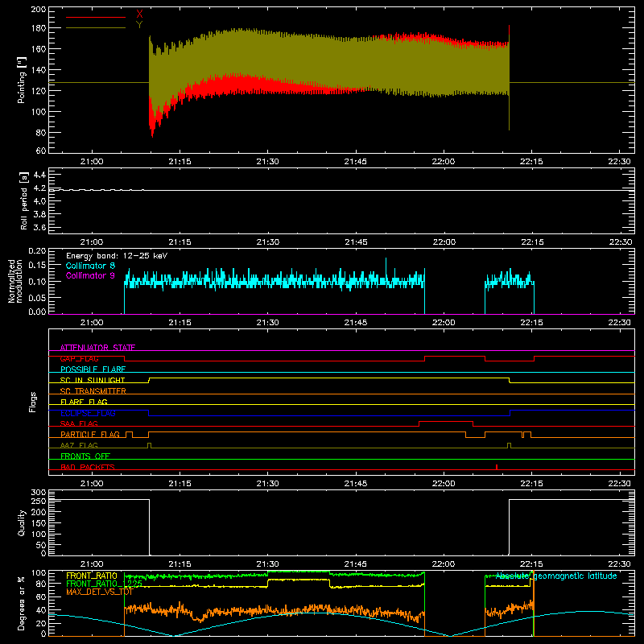Viewport: 644px width, 644px height.
Task: Click the olive flag label below PARTICLE_FLAG
Action: tap(79, 445)
